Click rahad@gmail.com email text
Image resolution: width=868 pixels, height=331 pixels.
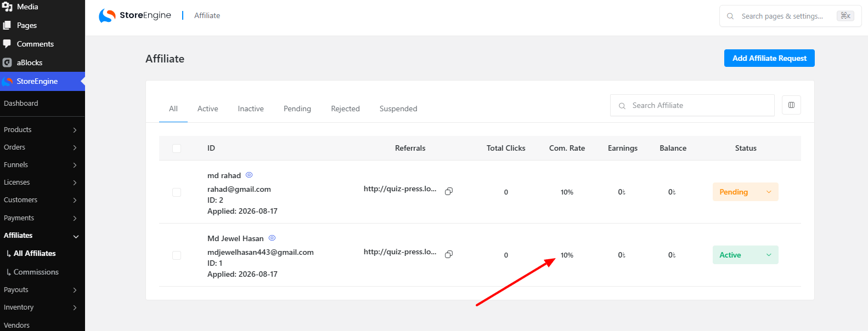pos(239,189)
